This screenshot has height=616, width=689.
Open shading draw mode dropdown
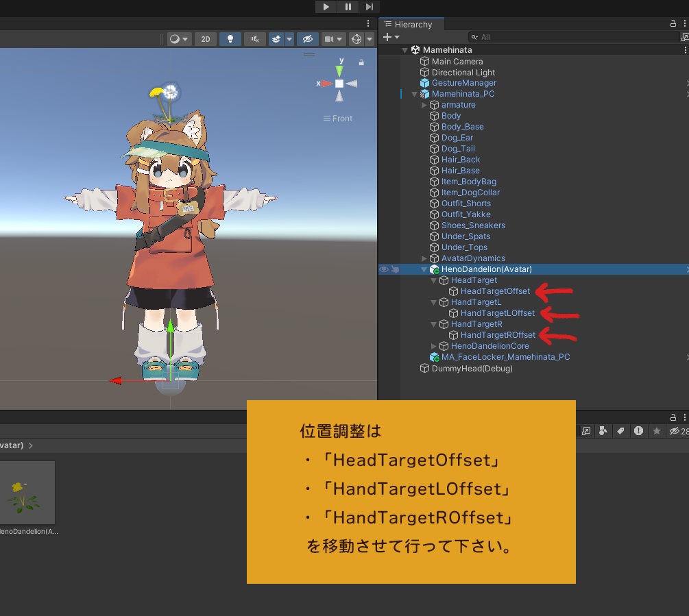179,39
